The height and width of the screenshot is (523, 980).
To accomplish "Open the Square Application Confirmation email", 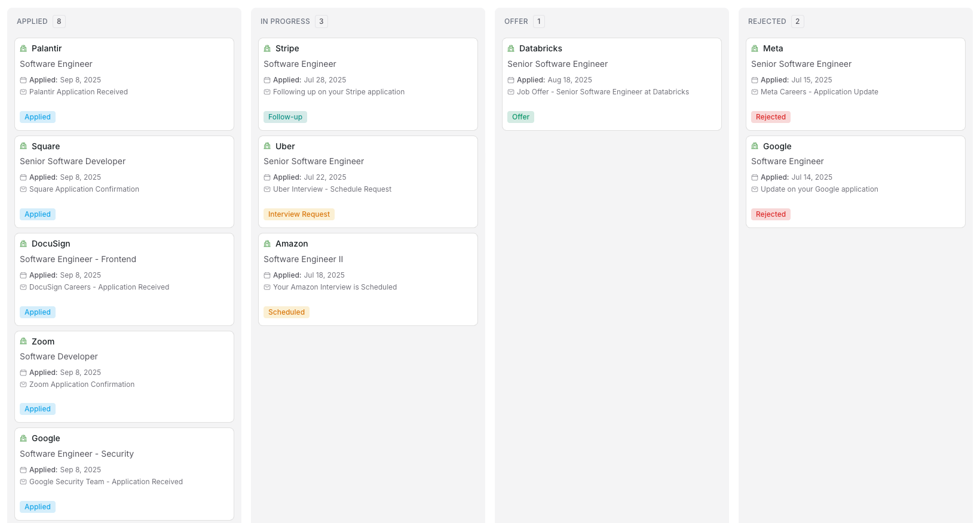I will click(84, 189).
